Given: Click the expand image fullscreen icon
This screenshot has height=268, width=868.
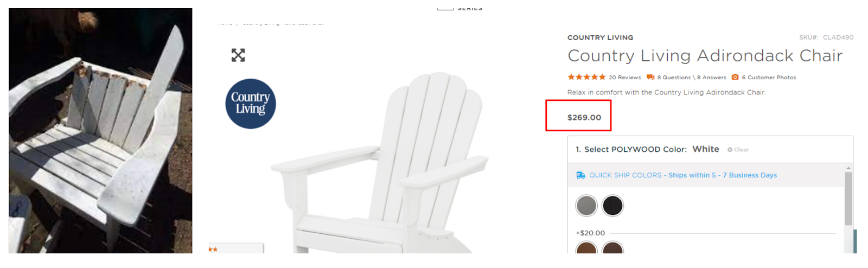Looking at the screenshot, I should (238, 55).
